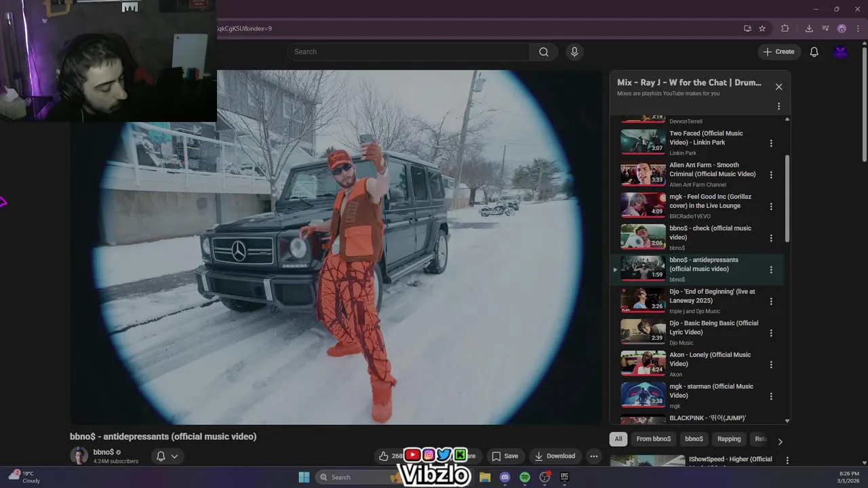
Task: Open Epic Games Launcher from the taskbar
Action: point(564,477)
